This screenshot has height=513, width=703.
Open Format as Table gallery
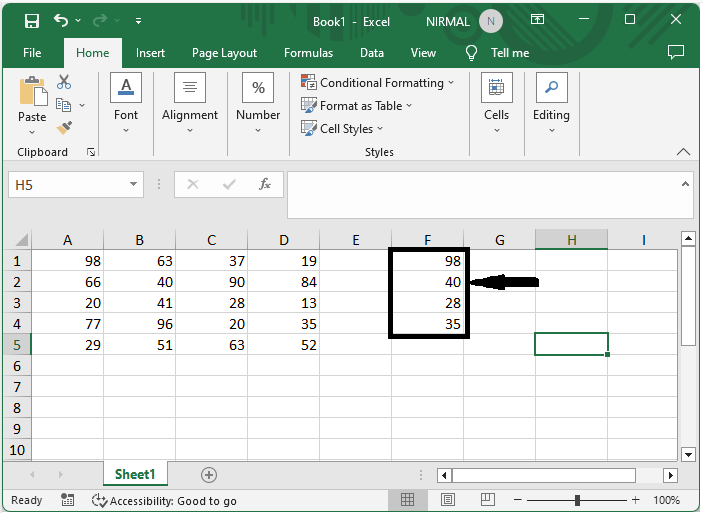point(356,106)
